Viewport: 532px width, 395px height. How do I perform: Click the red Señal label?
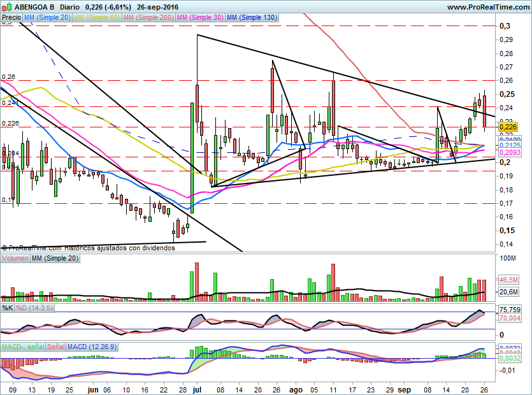[55, 347]
